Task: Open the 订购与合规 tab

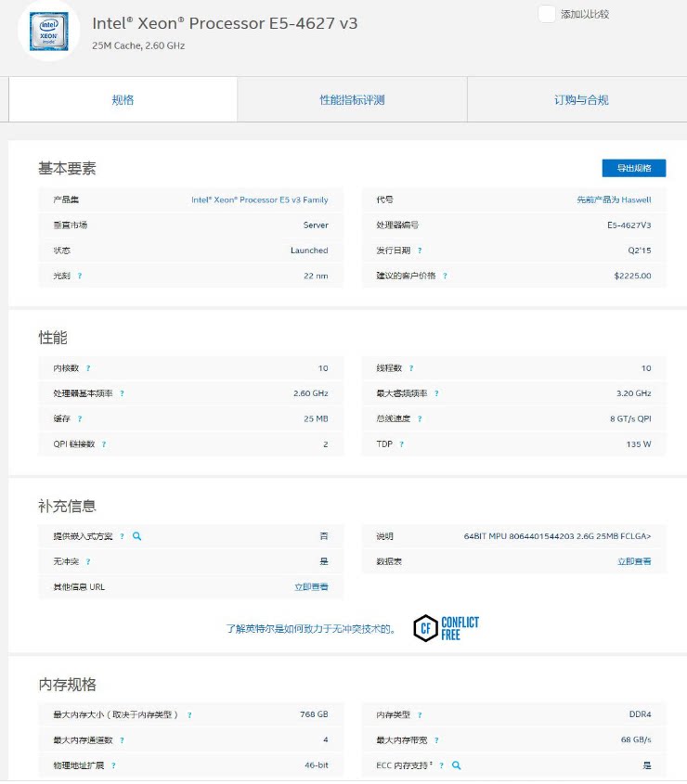Action: (581, 99)
